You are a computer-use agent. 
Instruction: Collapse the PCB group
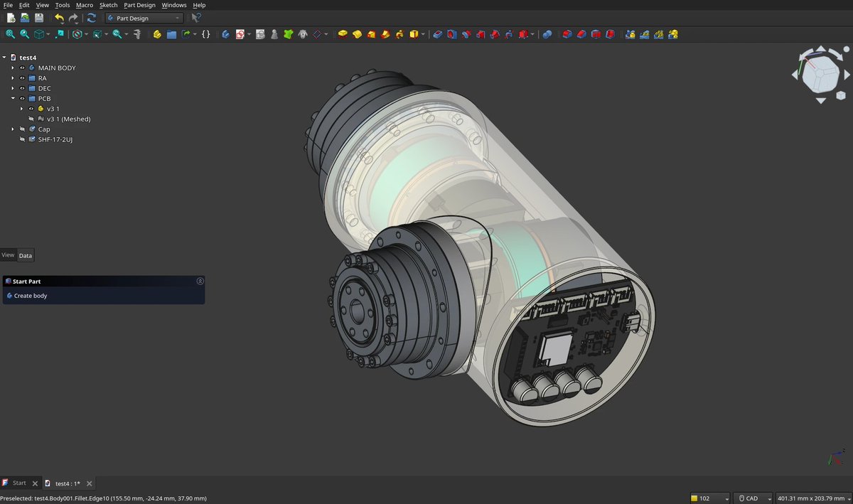coord(13,98)
